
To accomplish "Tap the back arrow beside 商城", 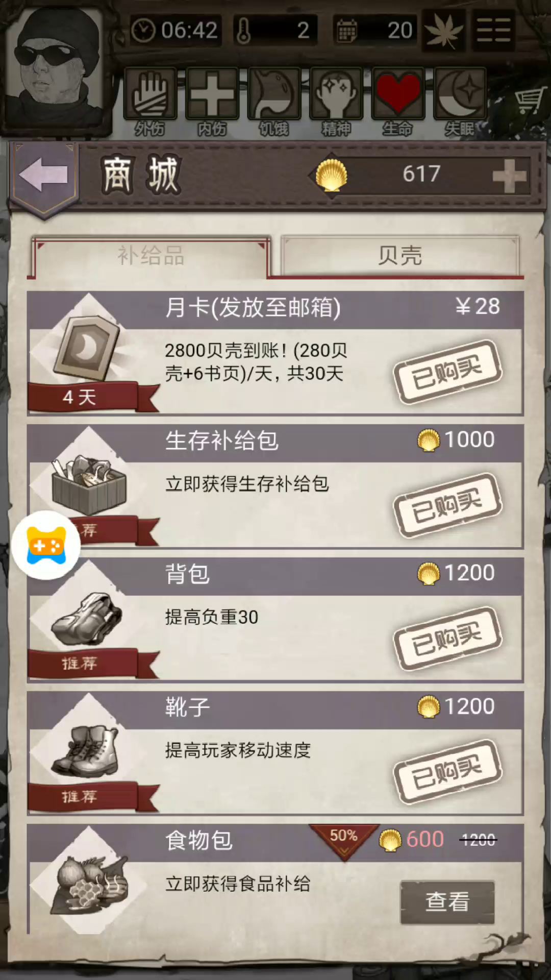I will click(x=44, y=175).
